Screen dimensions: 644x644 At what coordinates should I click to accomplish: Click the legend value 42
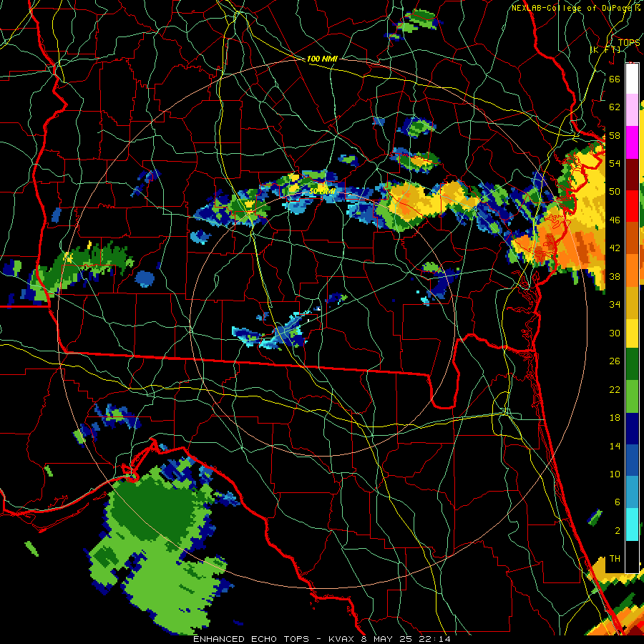[615, 248]
